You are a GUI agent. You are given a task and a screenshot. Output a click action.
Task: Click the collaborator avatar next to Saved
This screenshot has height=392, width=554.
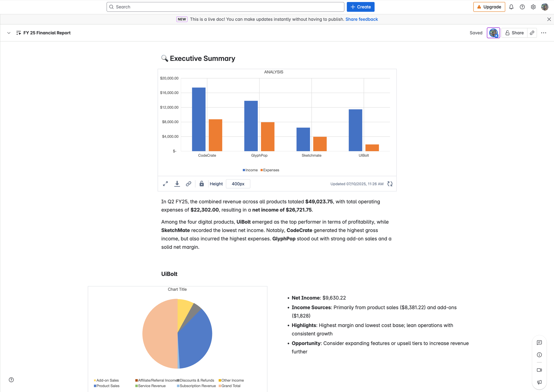[x=493, y=33]
